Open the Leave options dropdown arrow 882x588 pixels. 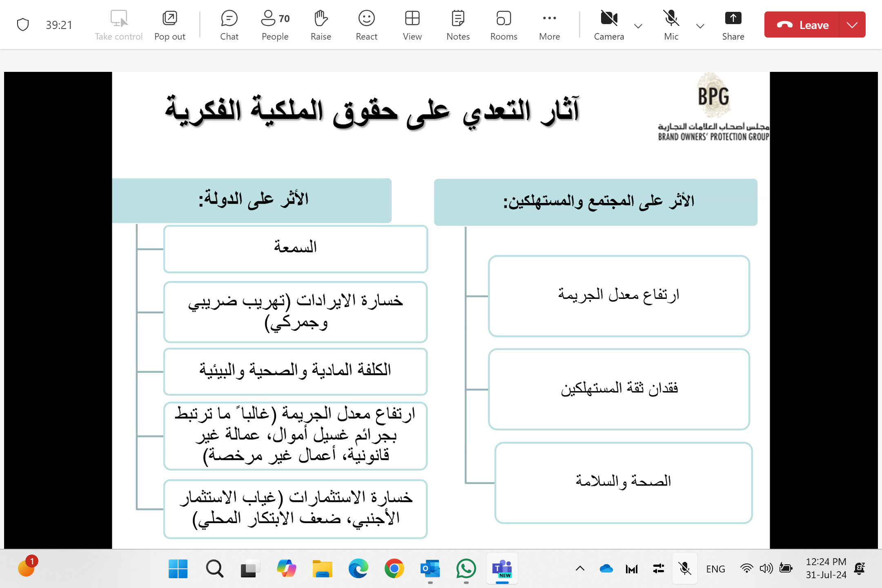[852, 25]
